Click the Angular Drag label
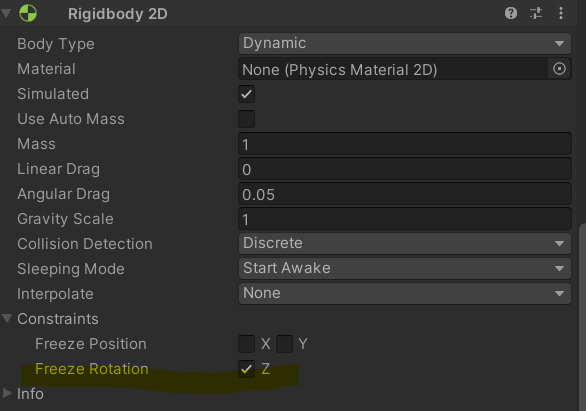 [x=64, y=194]
